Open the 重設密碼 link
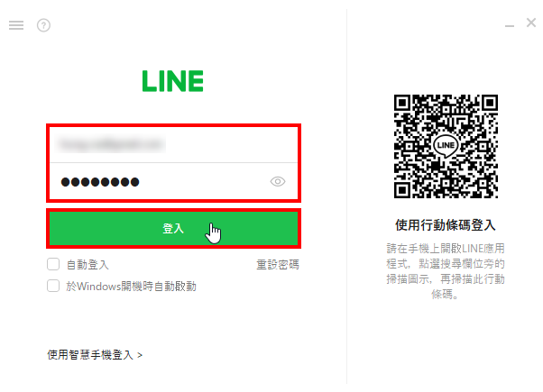Screen dimensions: 543x392 tap(278, 265)
